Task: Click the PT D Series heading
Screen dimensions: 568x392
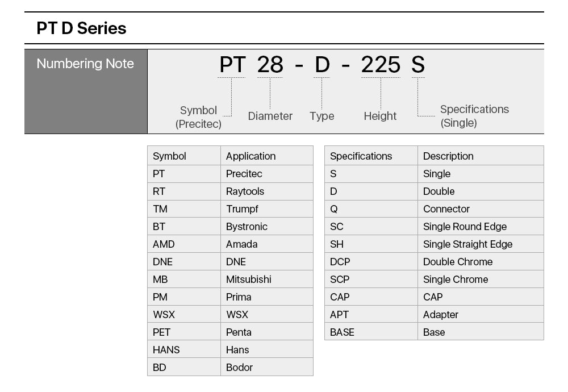Action: pos(81,28)
